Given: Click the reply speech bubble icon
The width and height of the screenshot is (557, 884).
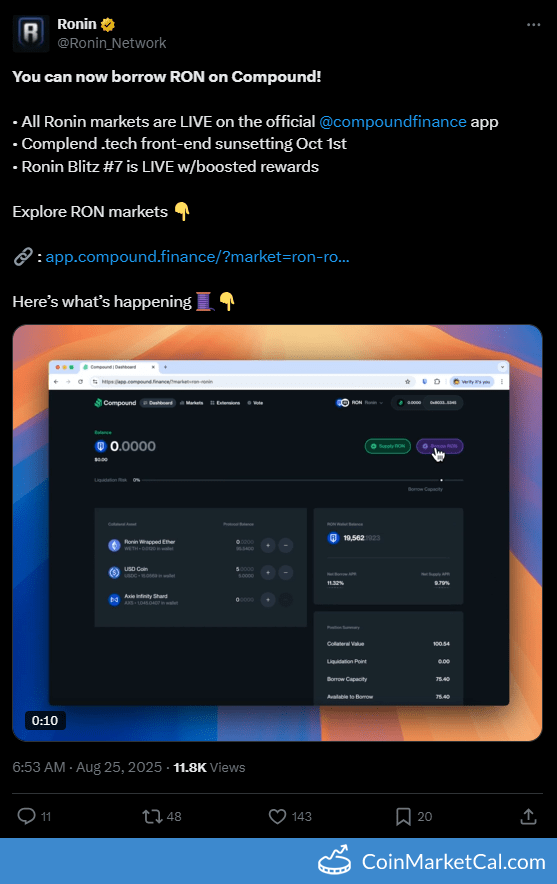Looking at the screenshot, I should 26,816.
